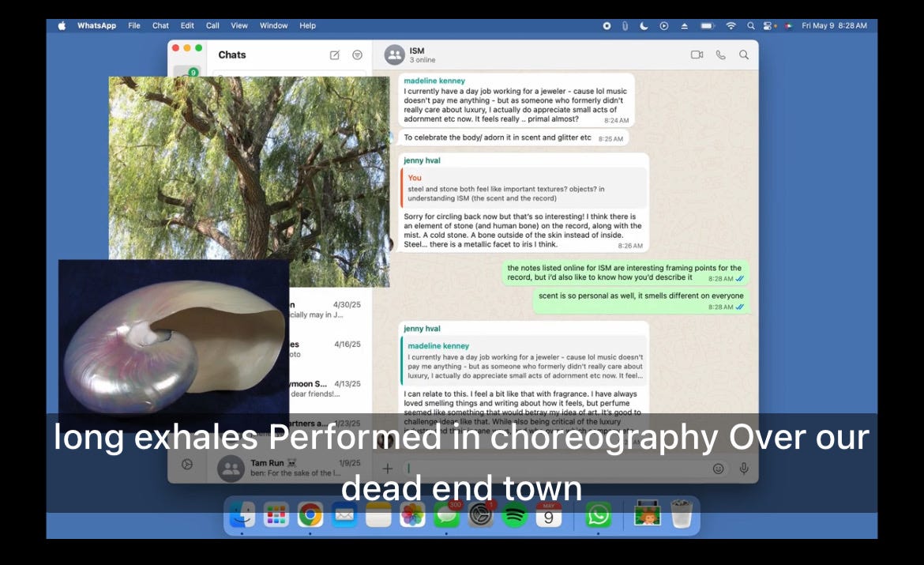Open Control Center in the menu bar
Viewport: 924px width, 565px height.
point(768,26)
